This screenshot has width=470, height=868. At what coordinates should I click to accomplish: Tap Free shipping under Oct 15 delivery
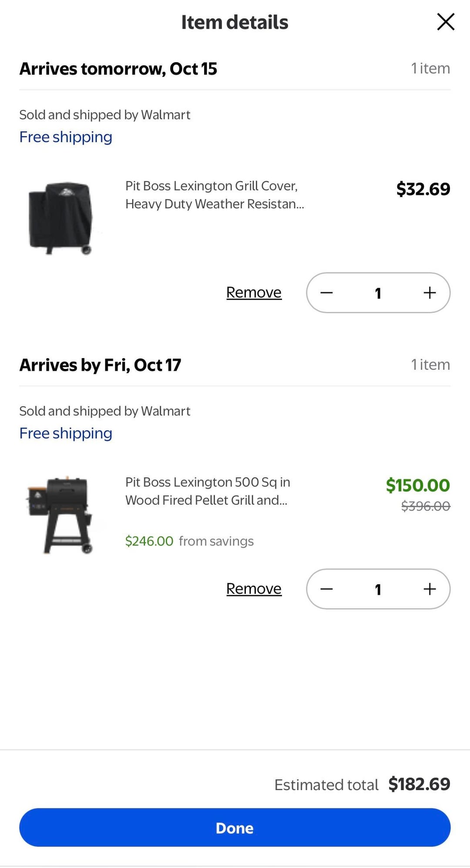[66, 137]
